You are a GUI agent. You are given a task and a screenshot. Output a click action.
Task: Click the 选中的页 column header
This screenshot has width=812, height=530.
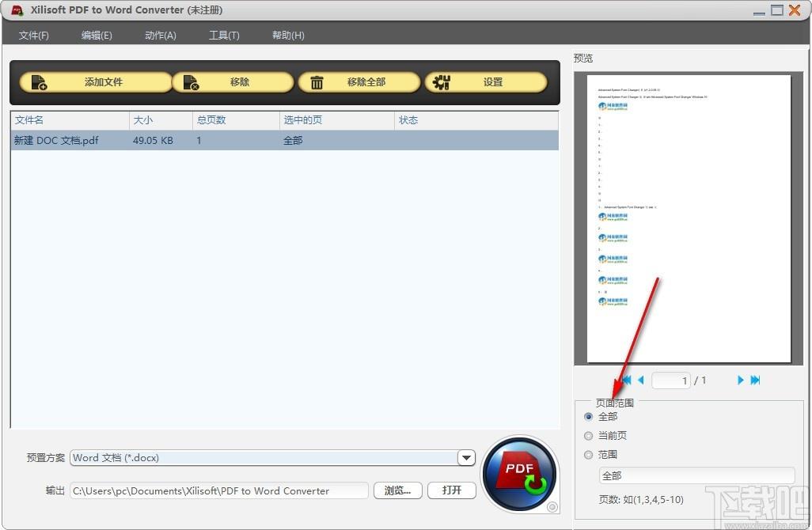337,120
